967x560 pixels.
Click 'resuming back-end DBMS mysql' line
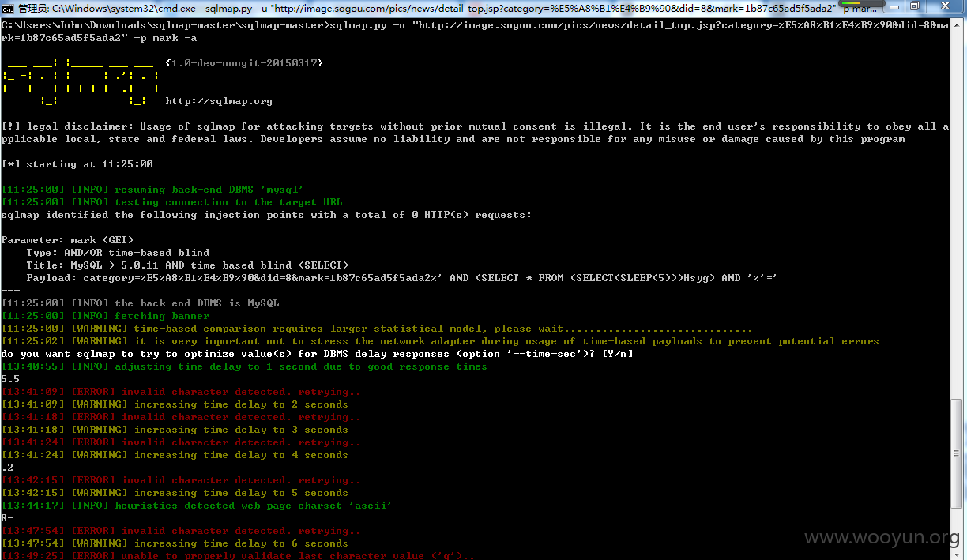coord(152,190)
